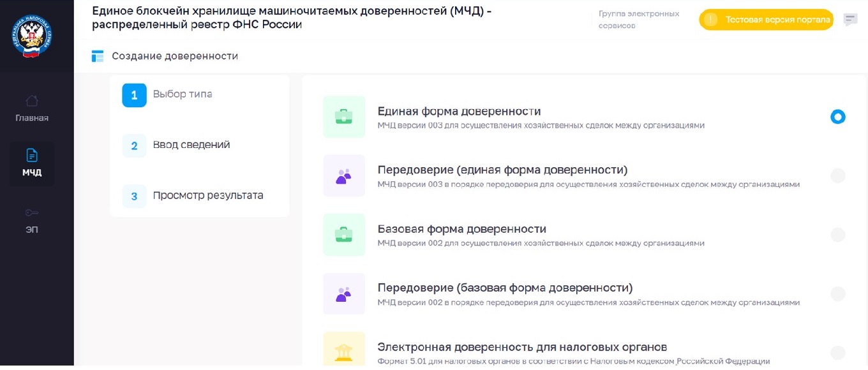Choose Базовая форма доверенности option
Viewport: 868px width, 370px height.
pos(838,235)
